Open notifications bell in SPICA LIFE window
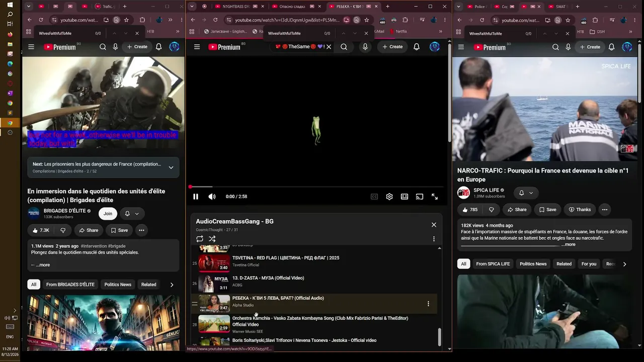The image size is (644, 362). [611, 47]
